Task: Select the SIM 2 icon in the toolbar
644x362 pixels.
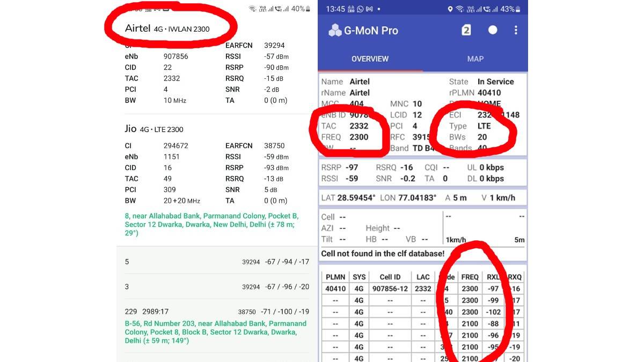Action: coord(466,31)
